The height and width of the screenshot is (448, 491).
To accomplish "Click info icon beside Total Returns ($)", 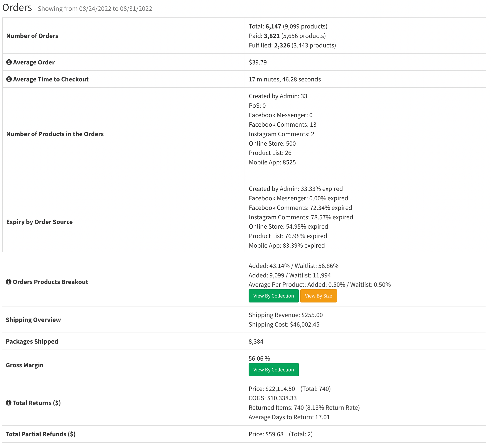I will click(9, 403).
